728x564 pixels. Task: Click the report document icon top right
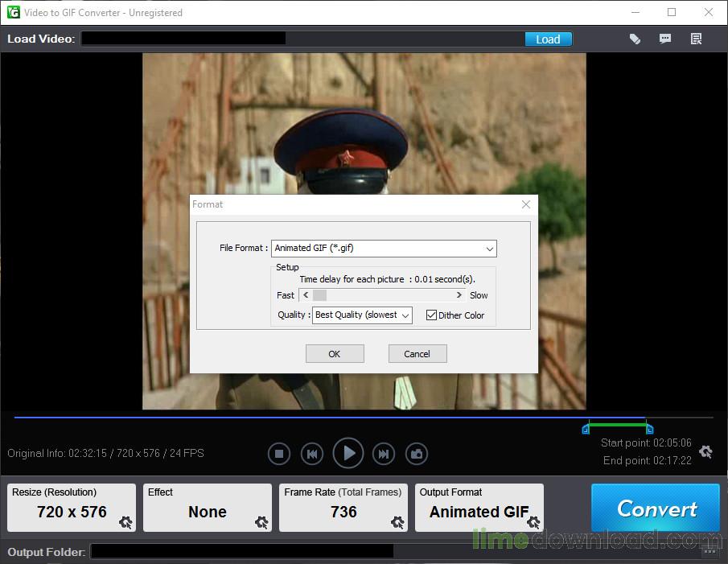696,38
